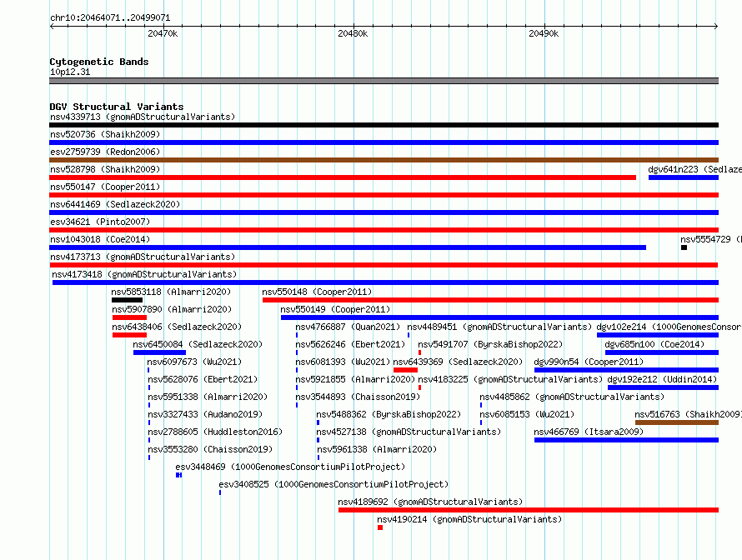This screenshot has width=742, height=560.
Task: Select the nsv4183225 (gnomADStructuralVariants) label
Action: [510, 379]
